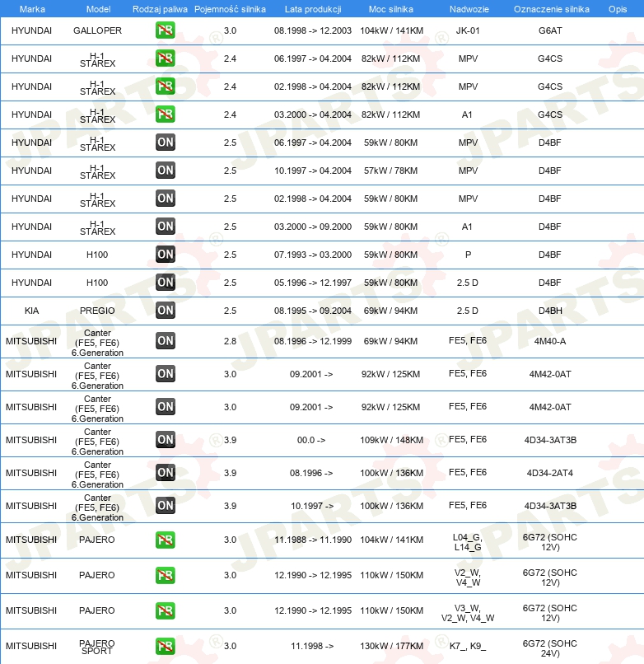
Task: Click diesel ON icon in 57kW / 78KM row
Action: pyautogui.click(x=166, y=171)
